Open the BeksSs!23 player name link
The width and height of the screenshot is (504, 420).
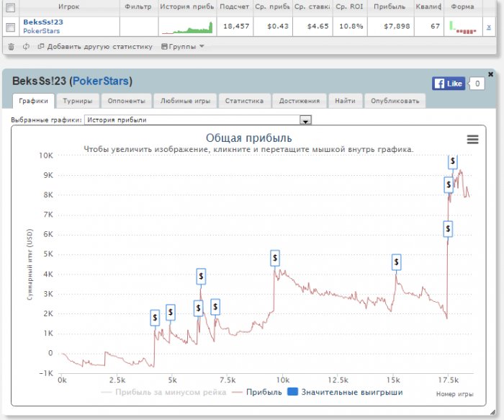pyautogui.click(x=43, y=22)
